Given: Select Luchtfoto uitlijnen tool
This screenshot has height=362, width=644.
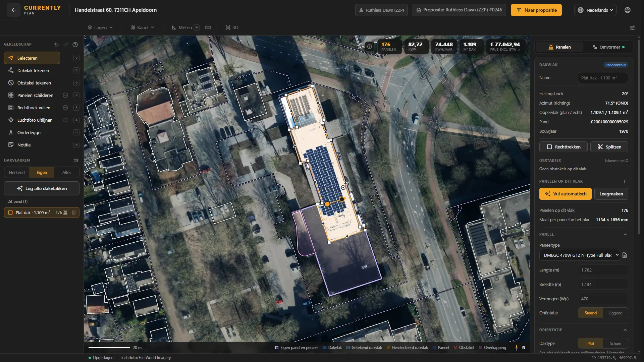Looking at the screenshot, I should pyautogui.click(x=32, y=120).
